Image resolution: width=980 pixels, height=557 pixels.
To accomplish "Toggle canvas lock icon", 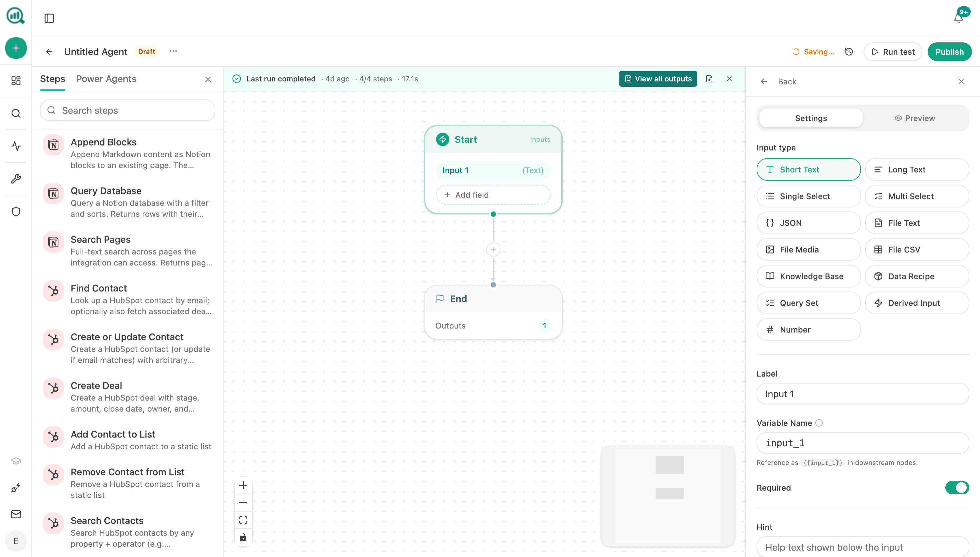I will (243, 538).
